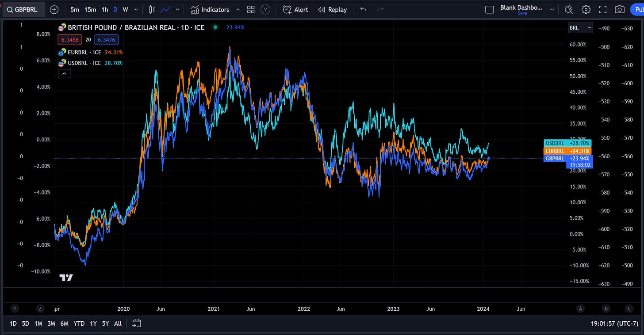Set date range to 3M
The image size is (644, 335).
tap(51, 324)
